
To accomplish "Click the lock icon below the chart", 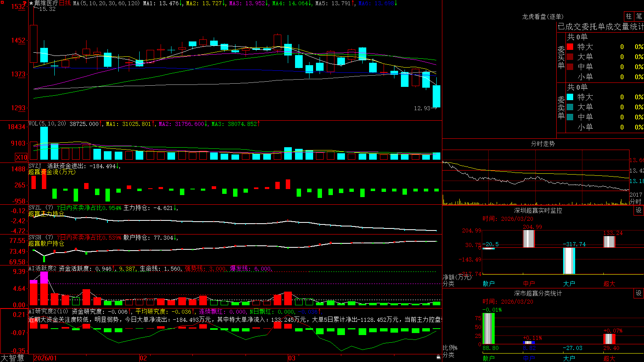I will [439, 357].
